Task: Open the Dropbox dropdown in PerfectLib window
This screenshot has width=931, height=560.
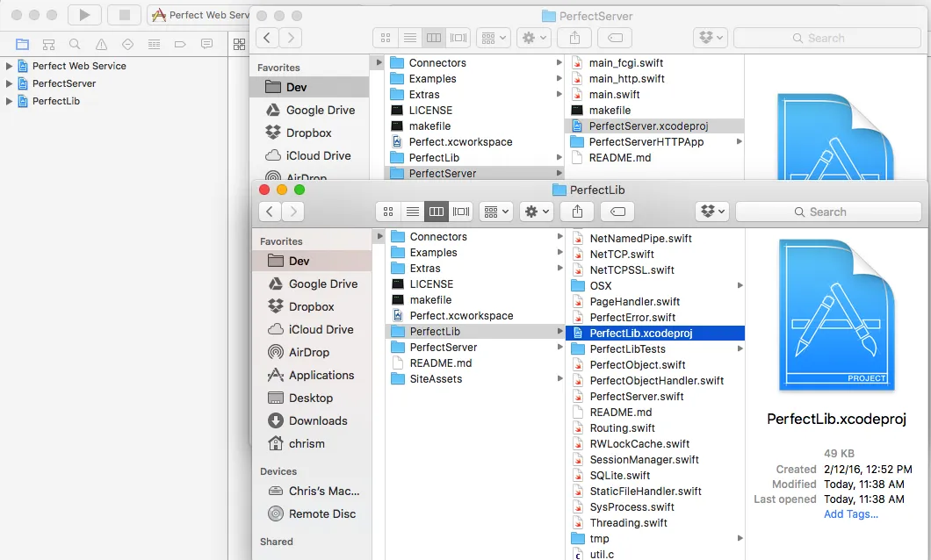Action: 712,212
